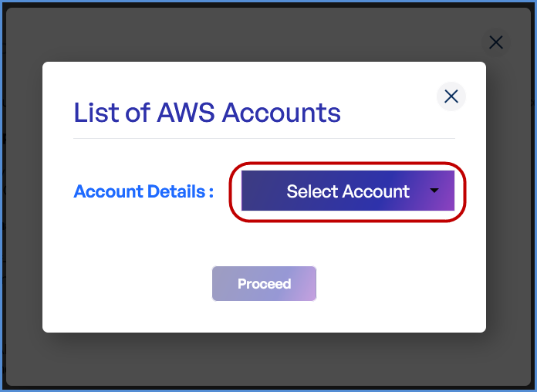Click the caret arrow beside Select Account

pyautogui.click(x=434, y=191)
